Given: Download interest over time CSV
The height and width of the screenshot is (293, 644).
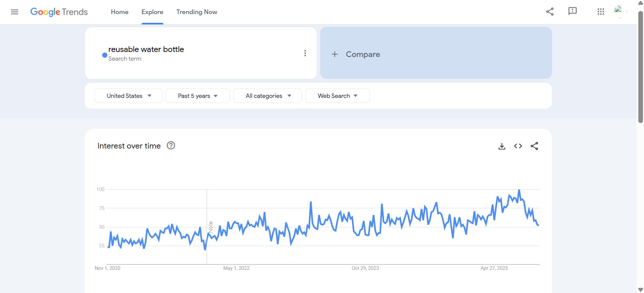Looking at the screenshot, I should (x=502, y=146).
